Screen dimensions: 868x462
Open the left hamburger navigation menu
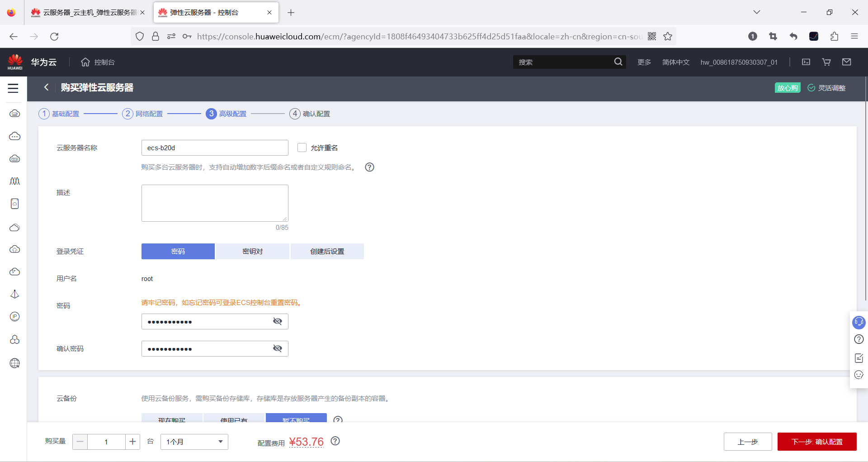click(13, 88)
